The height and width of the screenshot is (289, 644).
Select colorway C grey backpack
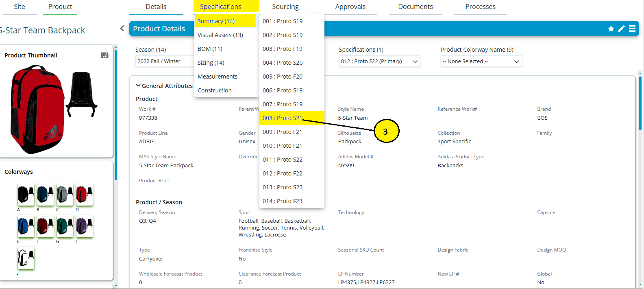coord(65,195)
